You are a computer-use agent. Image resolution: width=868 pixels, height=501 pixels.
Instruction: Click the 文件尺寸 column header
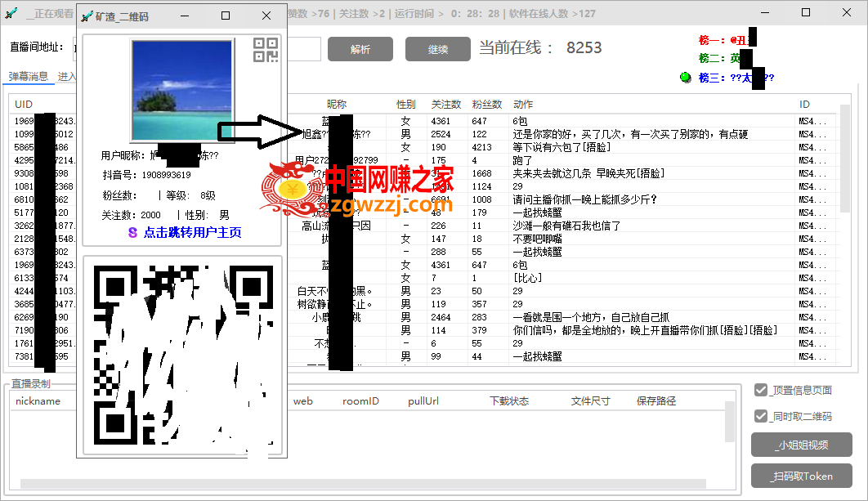(591, 400)
